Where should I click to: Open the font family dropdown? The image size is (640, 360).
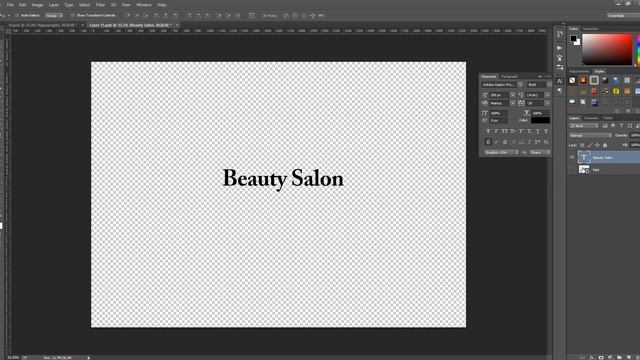tap(520, 84)
